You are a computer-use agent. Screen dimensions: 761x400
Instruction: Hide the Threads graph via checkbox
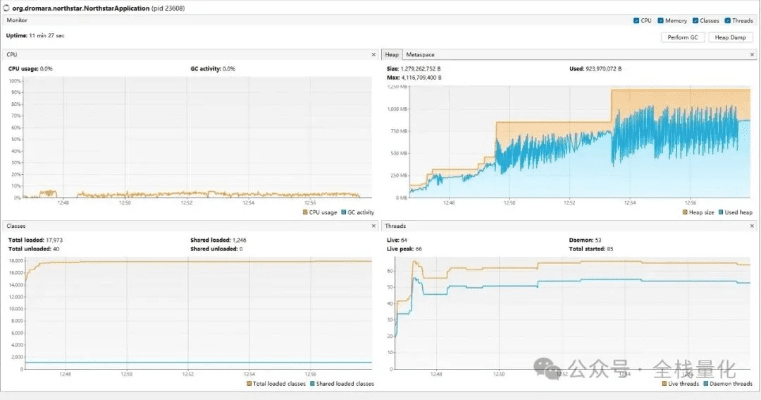click(x=725, y=20)
